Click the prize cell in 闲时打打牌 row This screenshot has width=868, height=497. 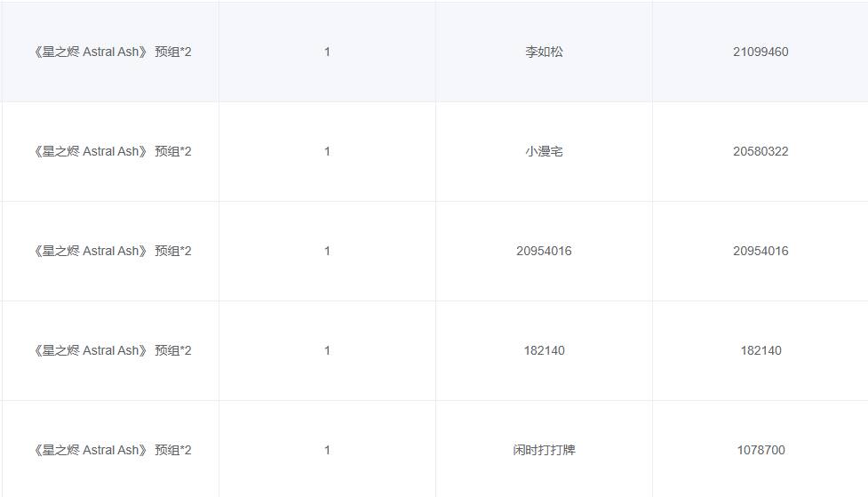tap(110, 449)
